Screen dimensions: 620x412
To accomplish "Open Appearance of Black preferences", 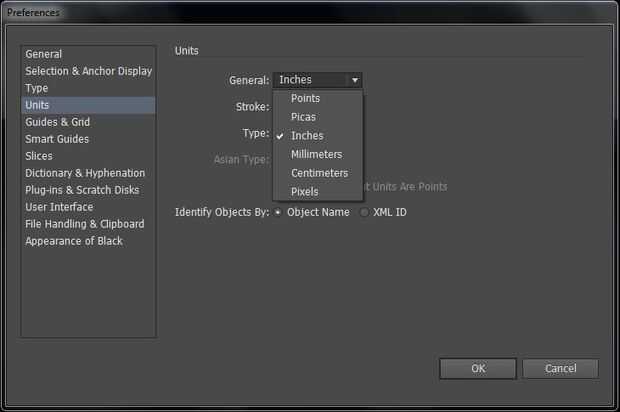I will click(89, 241).
